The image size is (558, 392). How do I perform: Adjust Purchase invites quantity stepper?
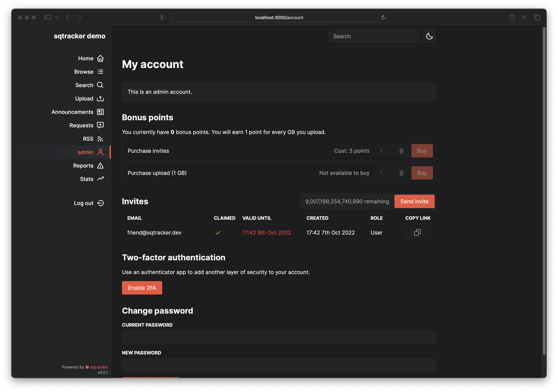(401, 151)
